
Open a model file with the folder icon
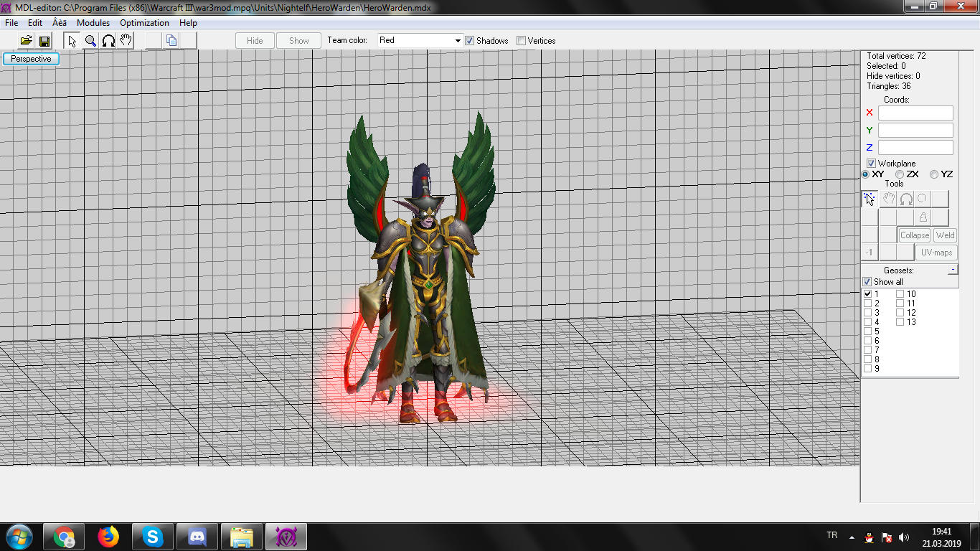(x=26, y=41)
